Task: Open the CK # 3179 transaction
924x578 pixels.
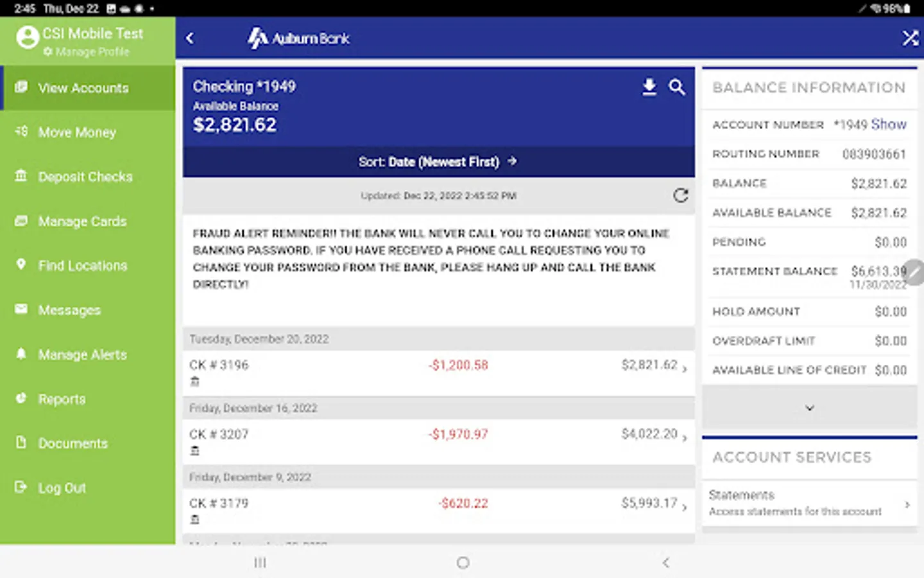Action: click(x=438, y=511)
